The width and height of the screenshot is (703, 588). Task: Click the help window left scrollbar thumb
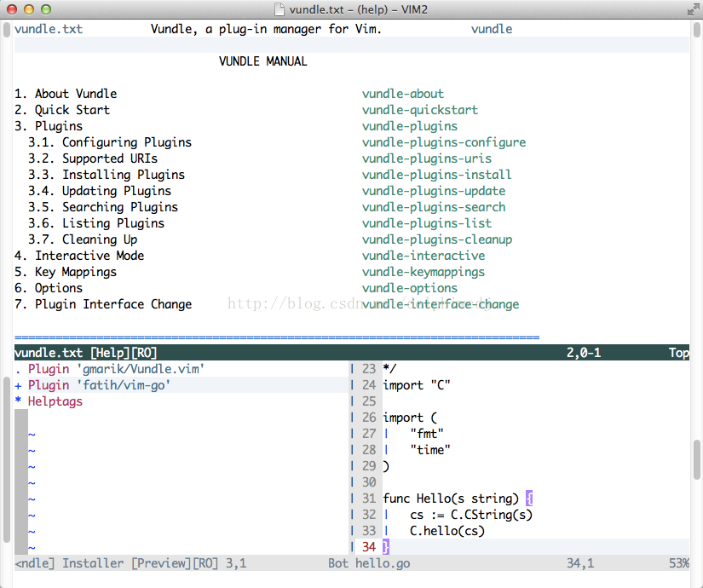[6, 31]
